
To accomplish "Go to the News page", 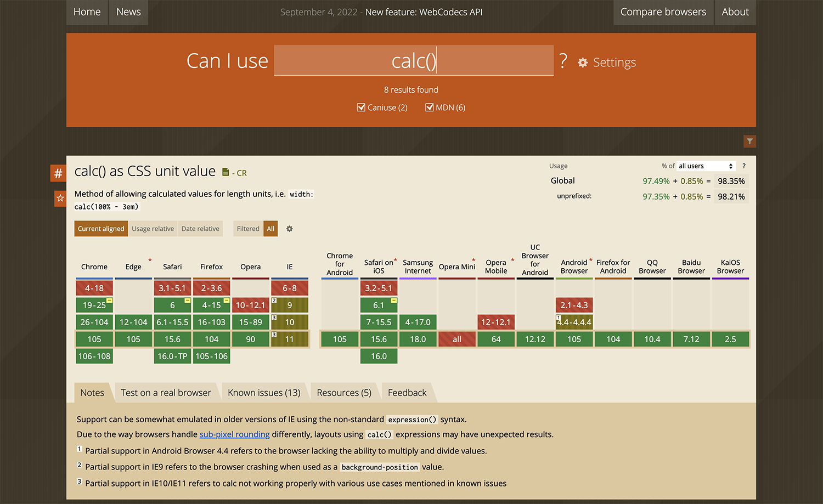I will 128,12.
